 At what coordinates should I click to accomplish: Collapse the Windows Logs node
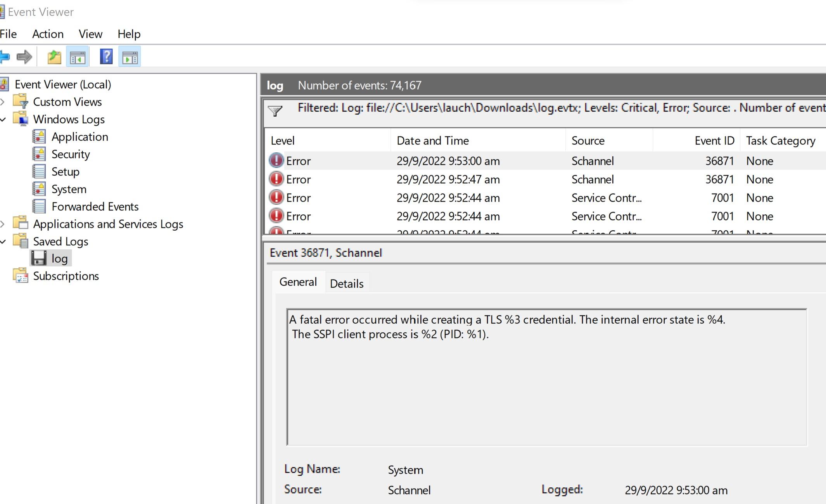tap(3, 119)
